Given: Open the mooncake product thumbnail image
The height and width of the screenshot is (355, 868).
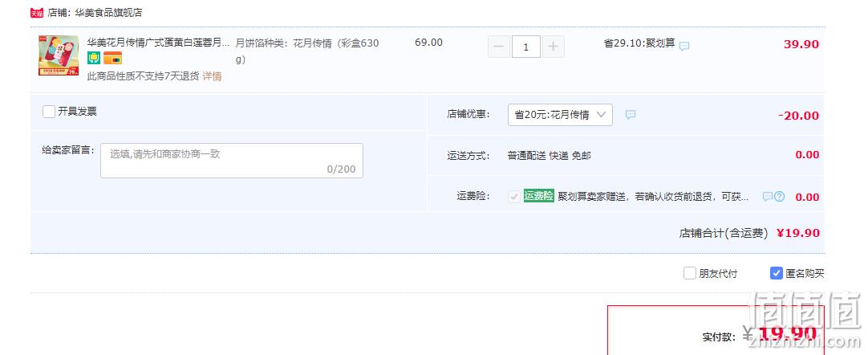Looking at the screenshot, I should tap(59, 55).
